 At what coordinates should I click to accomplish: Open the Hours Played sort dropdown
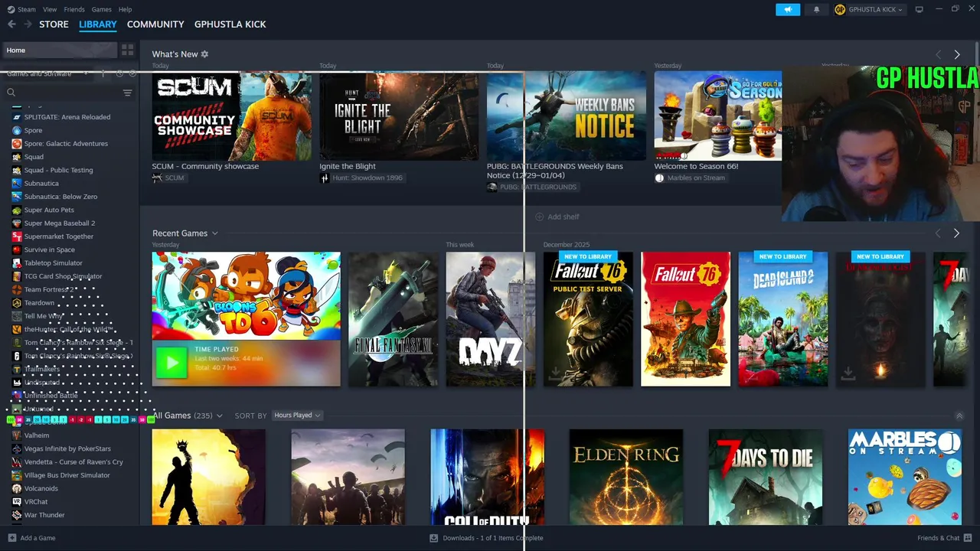point(297,416)
